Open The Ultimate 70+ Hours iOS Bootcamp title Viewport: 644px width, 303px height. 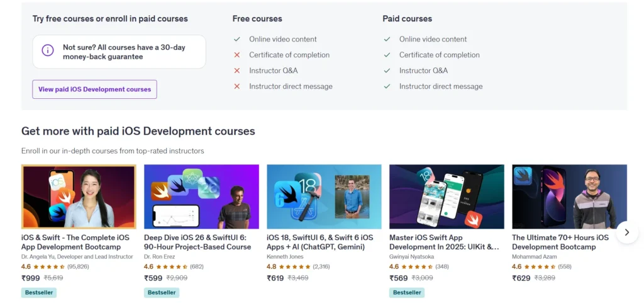[x=560, y=242]
